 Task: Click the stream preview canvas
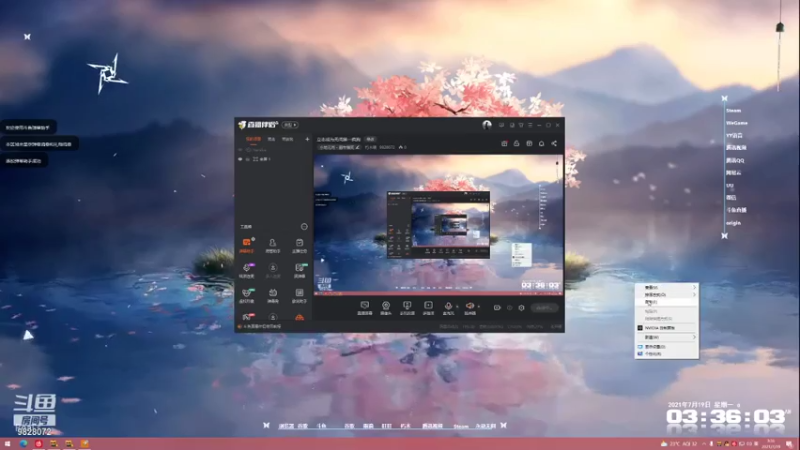click(438, 224)
